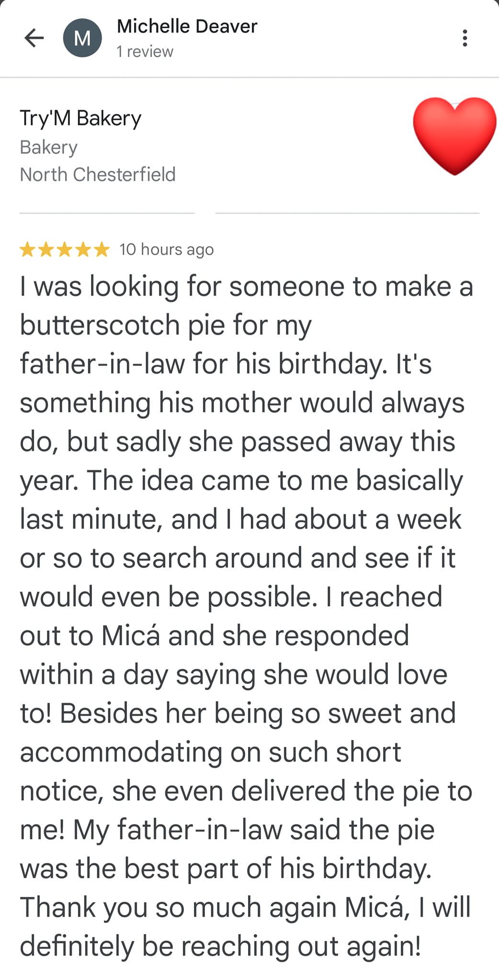Viewport: 499px width, 980px height.
Task: Select the third rating star
Action: (x=65, y=250)
